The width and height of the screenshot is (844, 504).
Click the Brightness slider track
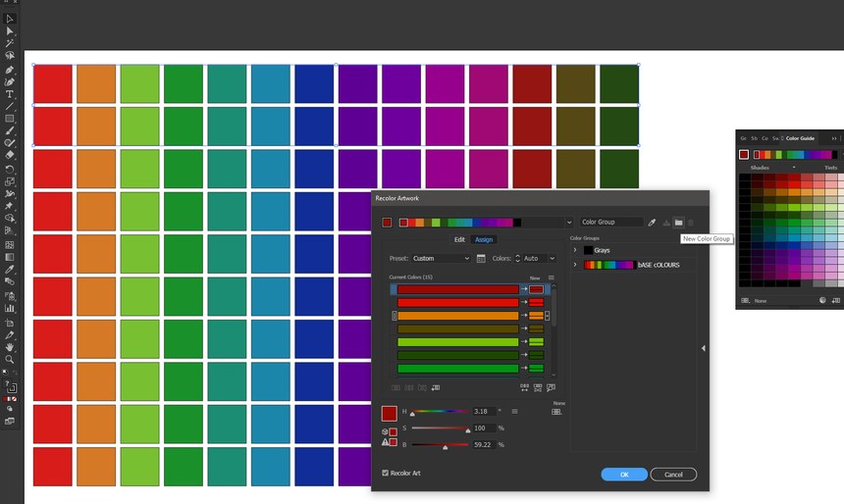[x=453, y=445]
